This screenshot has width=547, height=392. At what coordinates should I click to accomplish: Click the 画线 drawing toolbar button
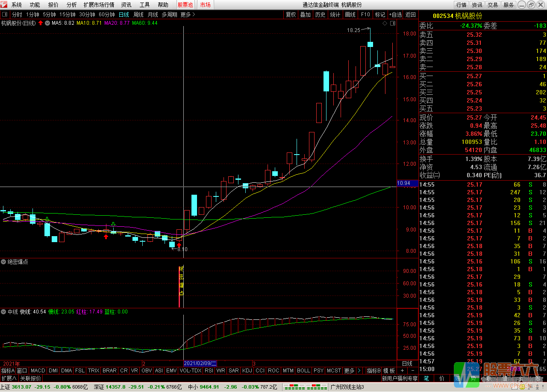[x=350, y=14]
